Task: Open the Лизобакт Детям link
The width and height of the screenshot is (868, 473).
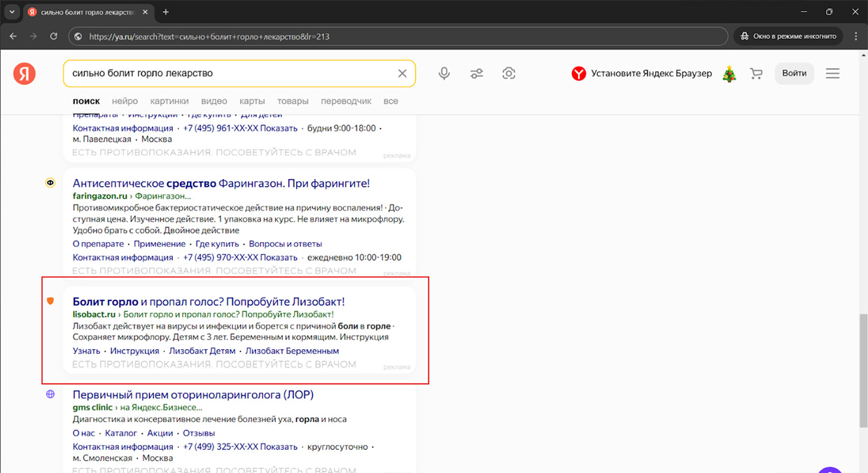Action: (202, 351)
